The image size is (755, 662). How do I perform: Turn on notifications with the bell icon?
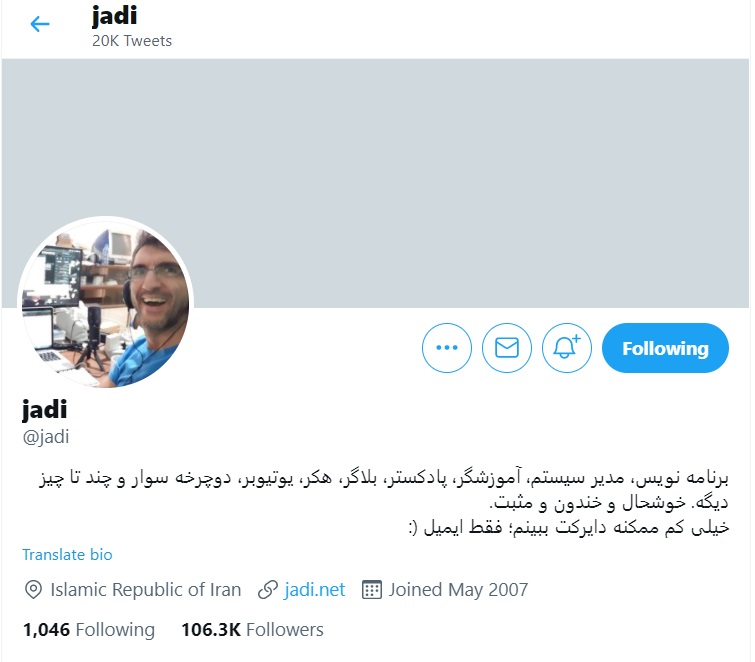coord(567,348)
